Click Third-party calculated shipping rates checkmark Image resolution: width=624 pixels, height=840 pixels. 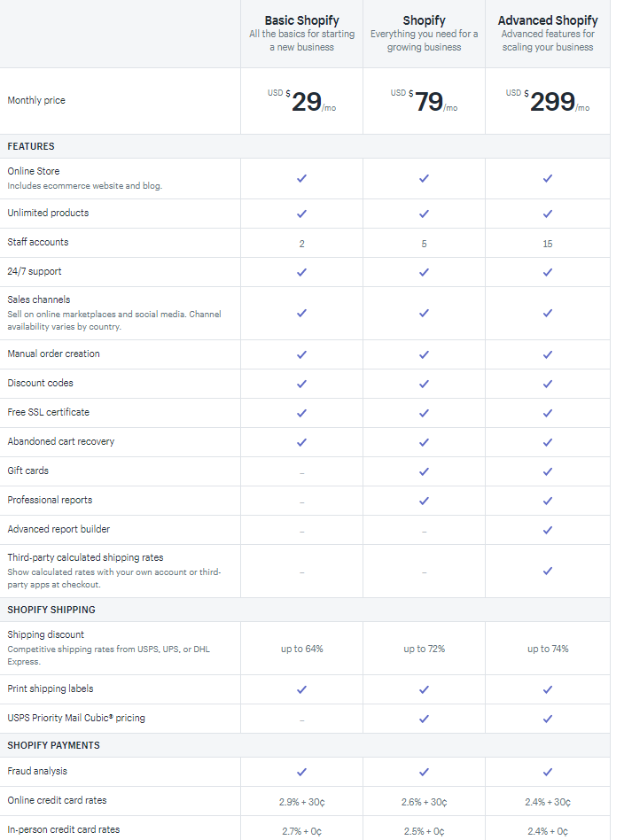click(548, 571)
